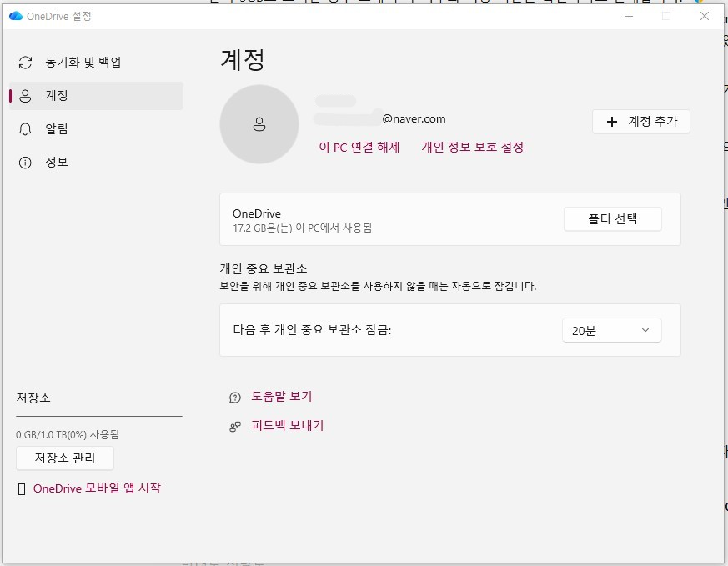Image resolution: width=728 pixels, height=566 pixels.
Task: Click the 0 GB/1.0 TB(0%) 사용됨 text
Action: click(68, 434)
